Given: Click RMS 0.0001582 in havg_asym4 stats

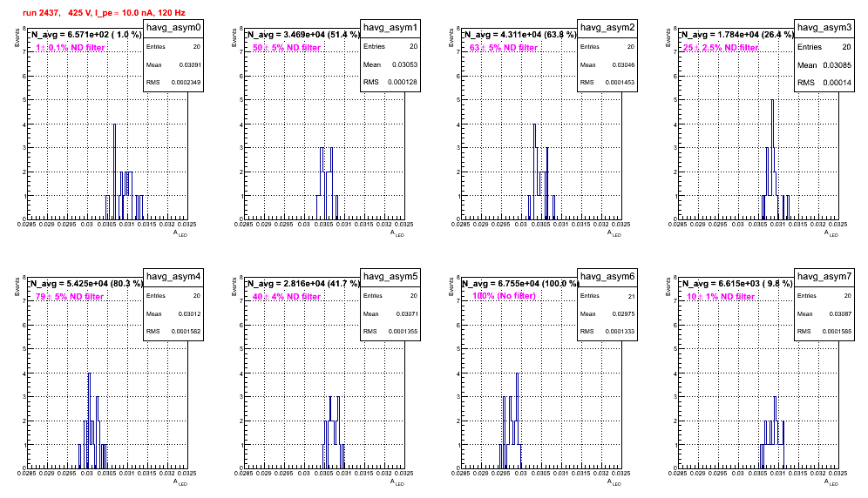Looking at the screenshot, I should (x=173, y=331).
